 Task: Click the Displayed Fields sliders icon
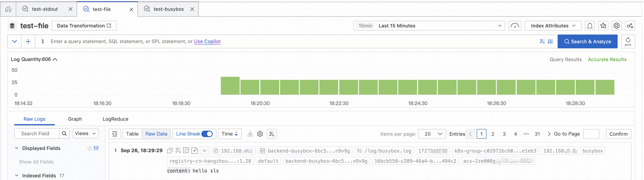96,148
